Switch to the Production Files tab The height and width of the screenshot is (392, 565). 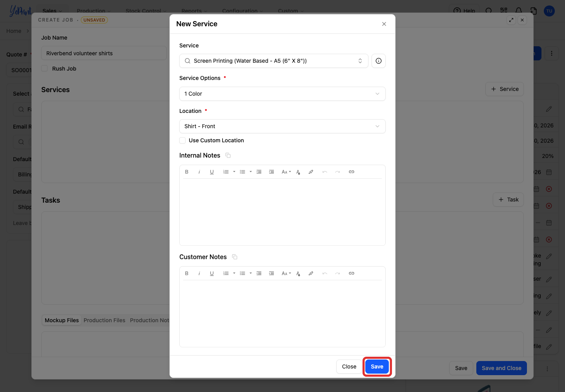coord(104,320)
